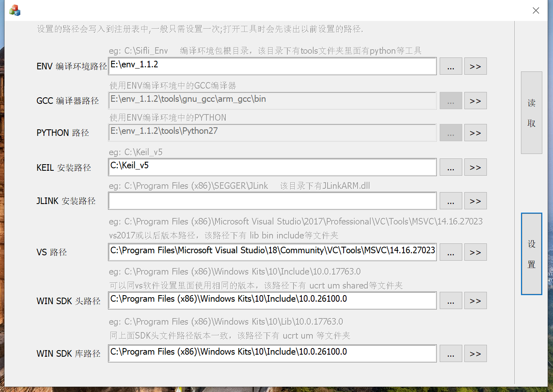Click the >> button beside VS path
The image size is (553, 392).
pyautogui.click(x=475, y=252)
